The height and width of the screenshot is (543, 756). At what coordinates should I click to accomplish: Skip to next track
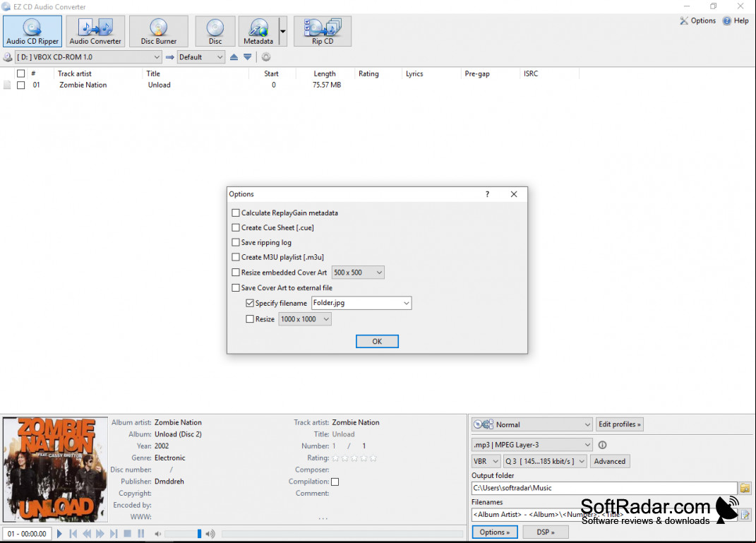click(x=114, y=533)
